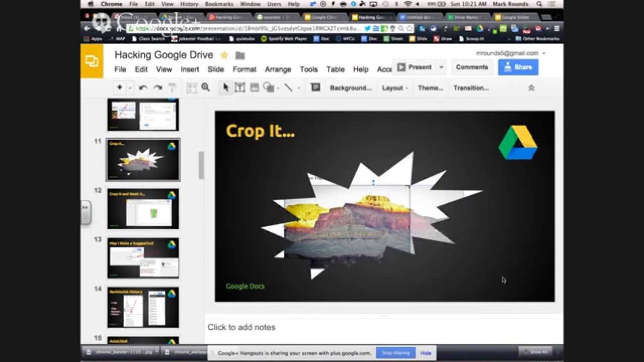Open the Chrome menu in macOS bar
644x362 pixels.
111,4
